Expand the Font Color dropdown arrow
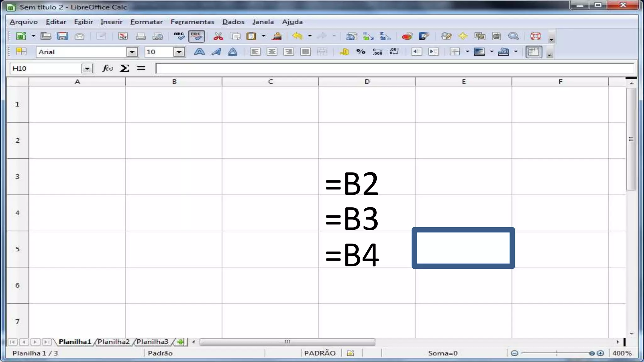 [x=516, y=52]
